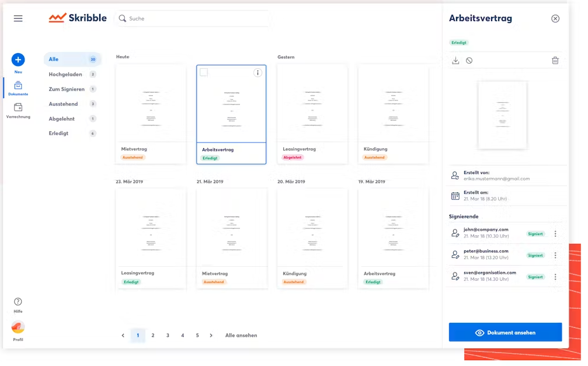Click the Alle ansehen link
Viewport: 588px width, 366px height.
241,336
